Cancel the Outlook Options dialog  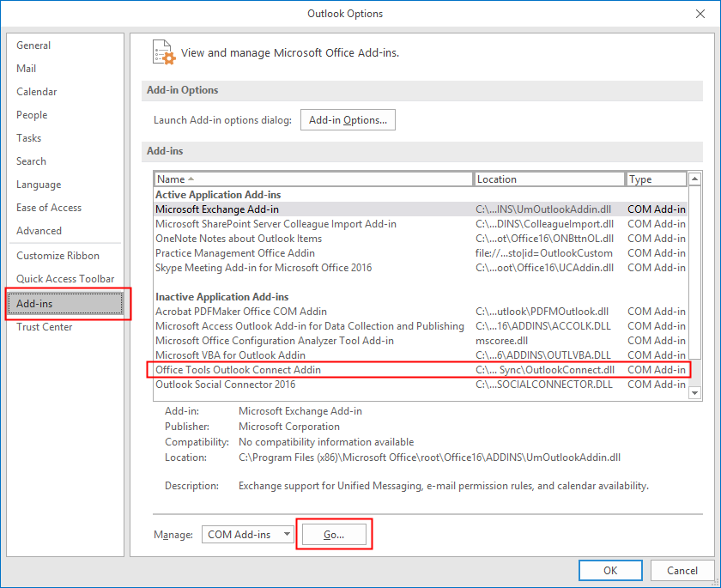coord(682,571)
